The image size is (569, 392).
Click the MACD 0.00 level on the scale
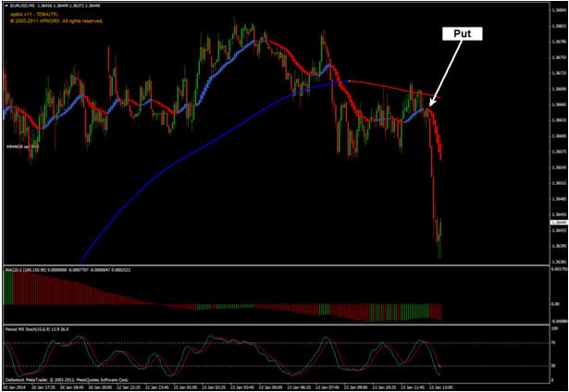click(555, 302)
